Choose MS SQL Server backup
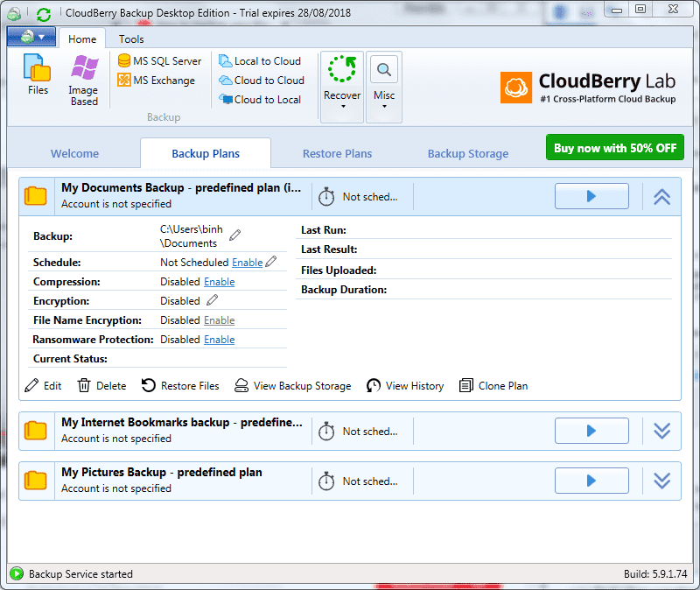700x590 pixels. [x=159, y=60]
